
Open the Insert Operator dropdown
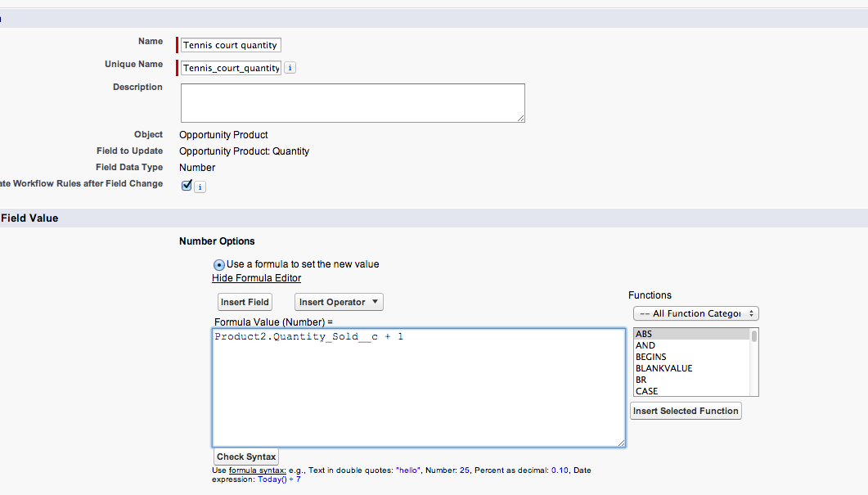click(x=339, y=302)
